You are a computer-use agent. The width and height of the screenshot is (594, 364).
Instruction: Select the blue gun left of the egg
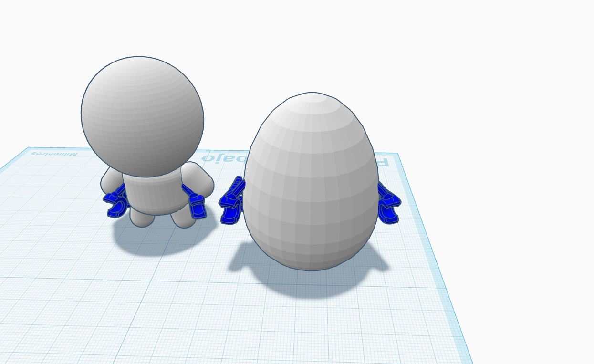[x=232, y=200]
